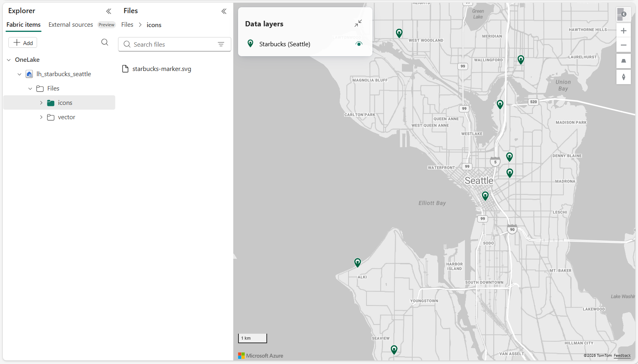638x364 pixels.
Task: Zoom in on the map
Action: point(624,31)
